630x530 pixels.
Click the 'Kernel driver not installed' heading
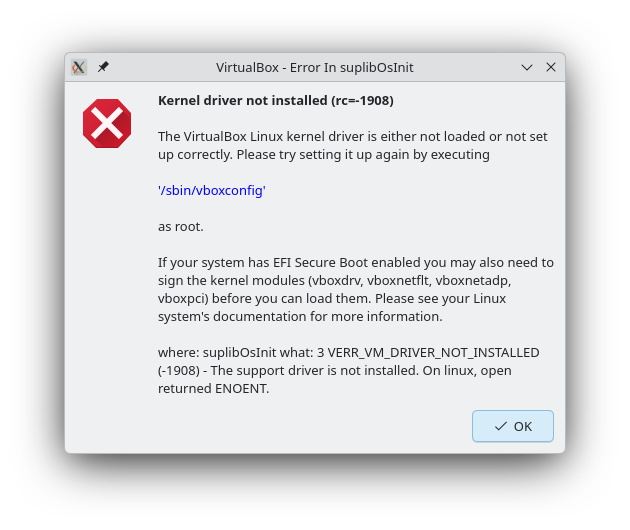click(x=275, y=100)
